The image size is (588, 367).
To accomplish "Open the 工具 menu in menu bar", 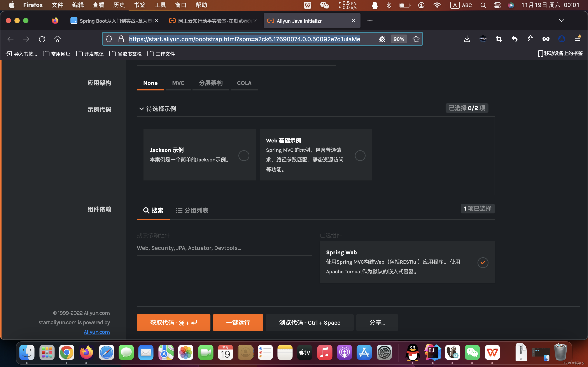I will tap(160, 5).
